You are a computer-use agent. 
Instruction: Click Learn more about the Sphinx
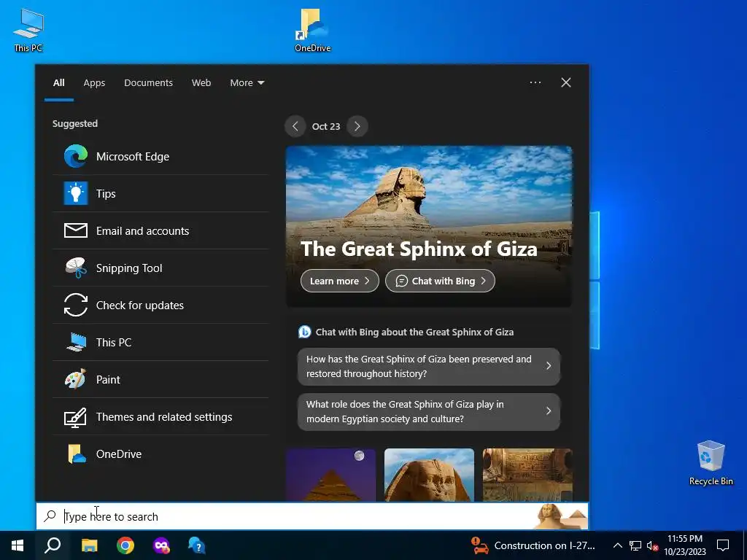(340, 281)
